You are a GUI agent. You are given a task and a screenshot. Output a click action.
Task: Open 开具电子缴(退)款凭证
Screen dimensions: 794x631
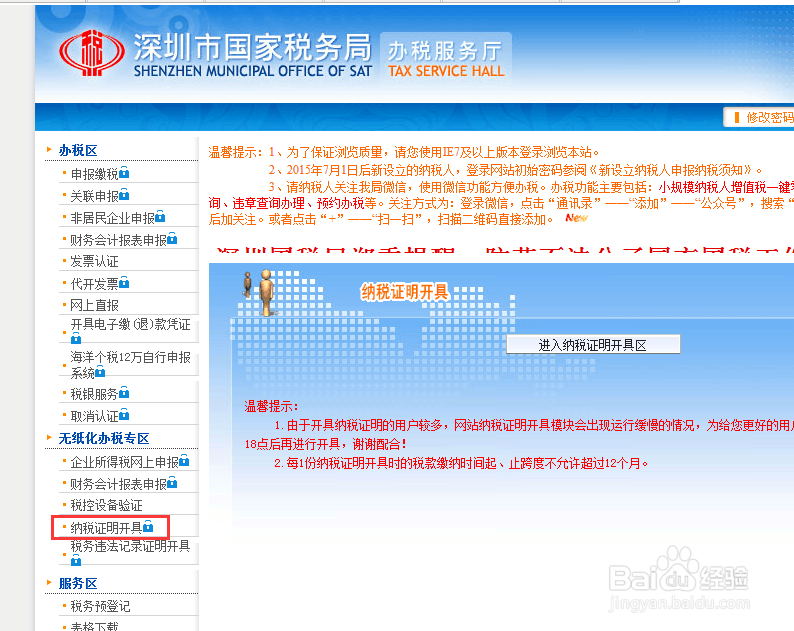[x=130, y=325]
